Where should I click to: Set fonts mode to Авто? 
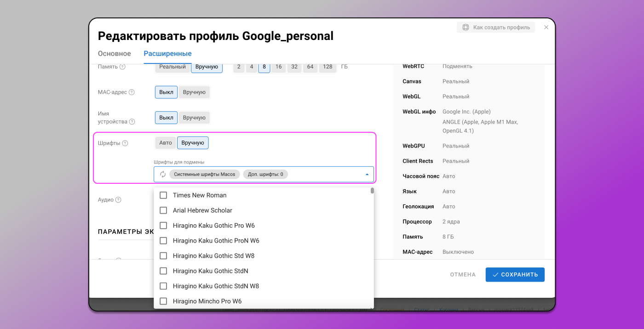click(166, 143)
